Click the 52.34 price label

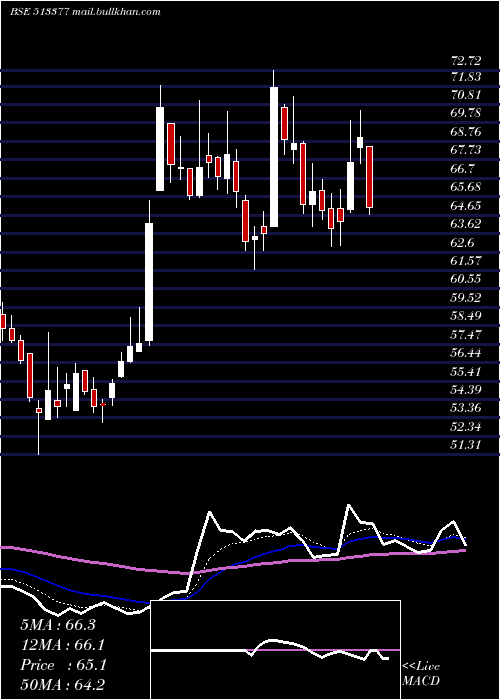[466, 427]
